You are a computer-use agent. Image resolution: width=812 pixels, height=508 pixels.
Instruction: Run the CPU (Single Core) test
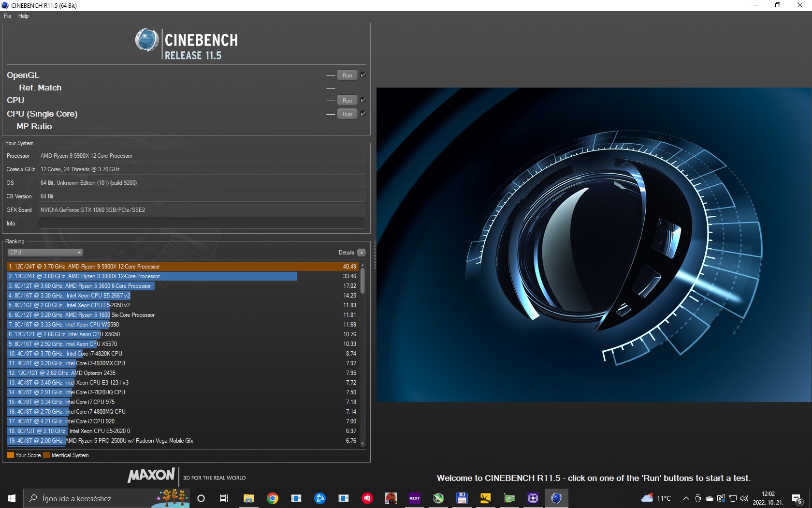tap(347, 114)
